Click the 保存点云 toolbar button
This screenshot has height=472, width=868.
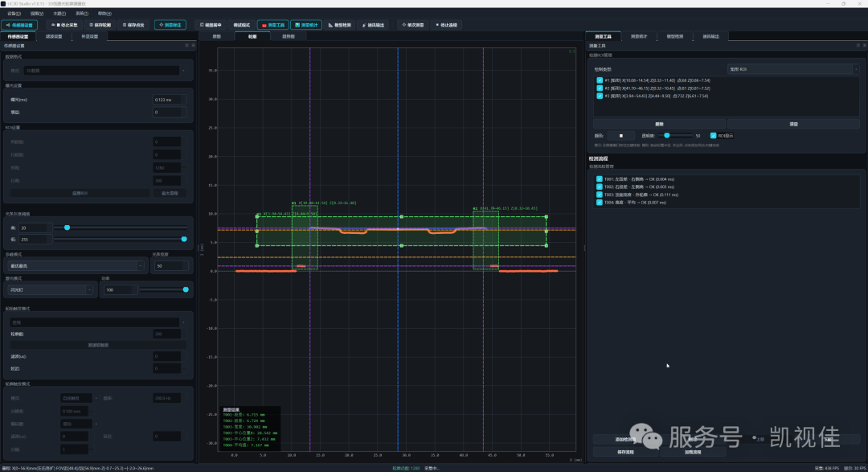(x=133, y=25)
